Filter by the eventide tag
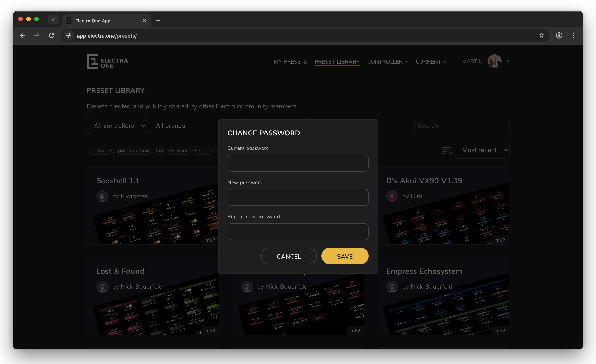The image size is (596, 364). point(179,150)
